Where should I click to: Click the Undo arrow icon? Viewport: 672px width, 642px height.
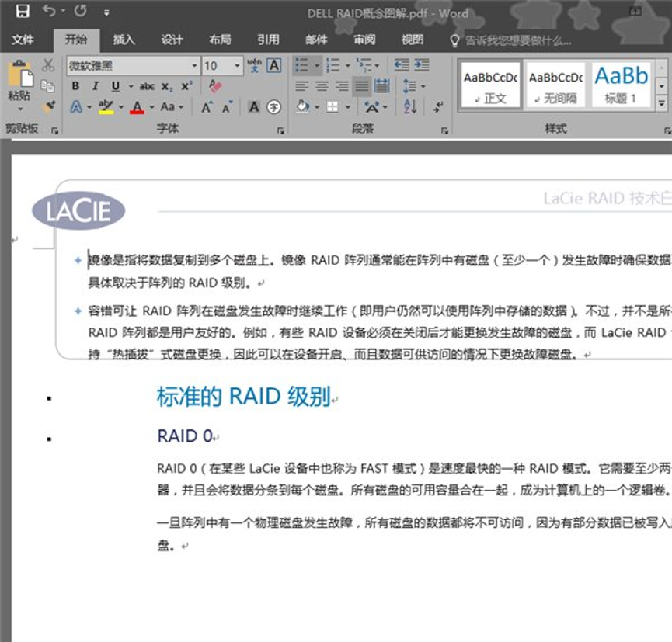[x=50, y=12]
